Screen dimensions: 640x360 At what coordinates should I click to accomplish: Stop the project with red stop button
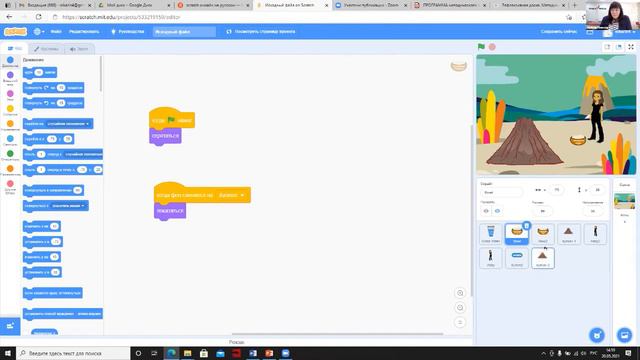click(492, 47)
